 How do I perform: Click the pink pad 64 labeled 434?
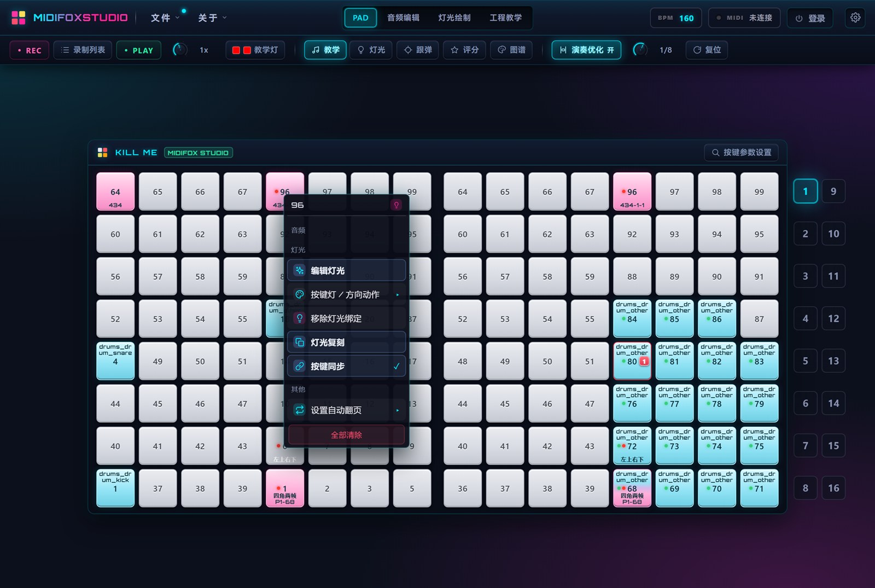click(x=115, y=191)
